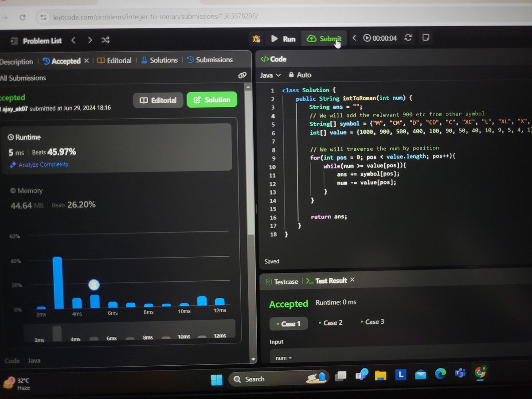Select Case 3
This screenshot has height=399, width=532.
(372, 321)
